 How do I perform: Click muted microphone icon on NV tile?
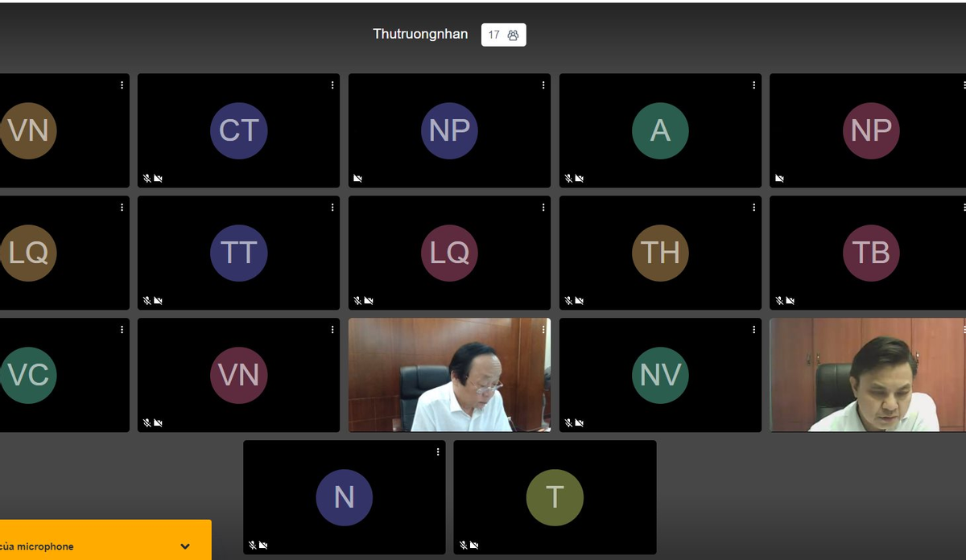coord(568,423)
